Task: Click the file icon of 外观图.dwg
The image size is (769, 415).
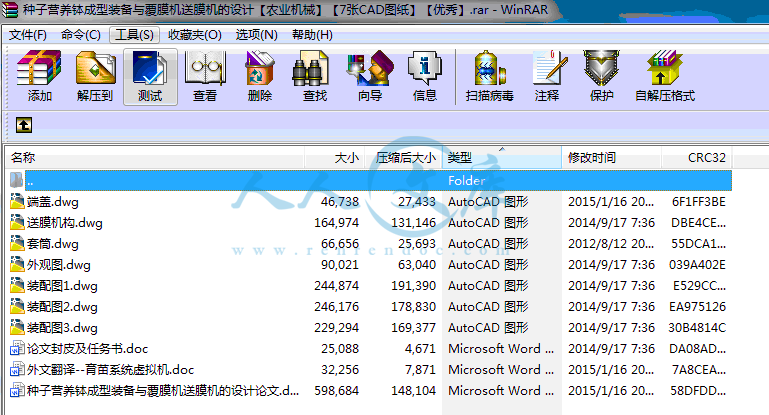Action: [17, 264]
